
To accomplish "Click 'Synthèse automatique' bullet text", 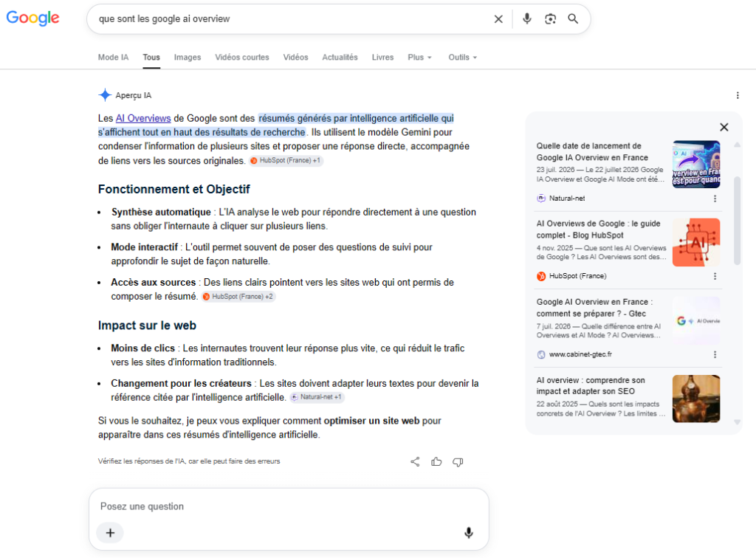I will 161,212.
